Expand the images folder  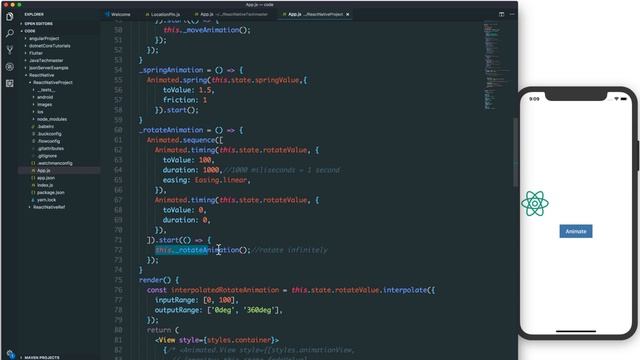[x=44, y=104]
